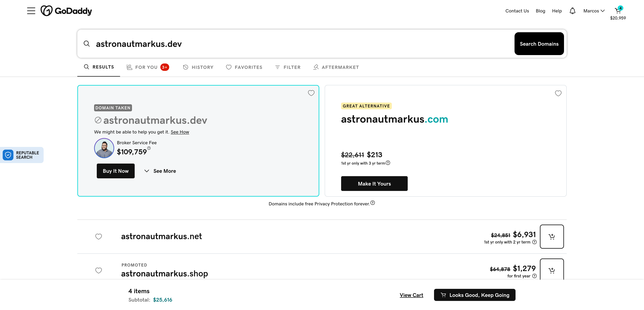This screenshot has height=310, width=644.
Task: Click the GoDaddy logo
Action: [x=66, y=11]
